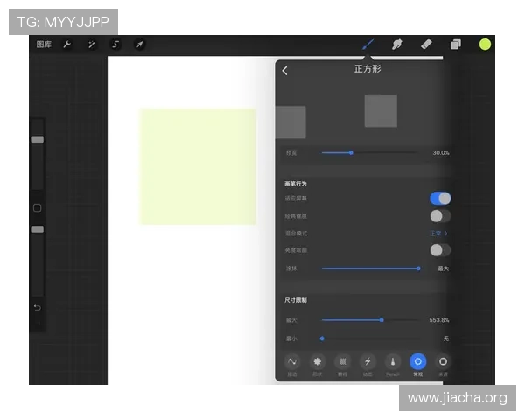
Task: Open the yellow-green active color swatch
Action: 485,45
